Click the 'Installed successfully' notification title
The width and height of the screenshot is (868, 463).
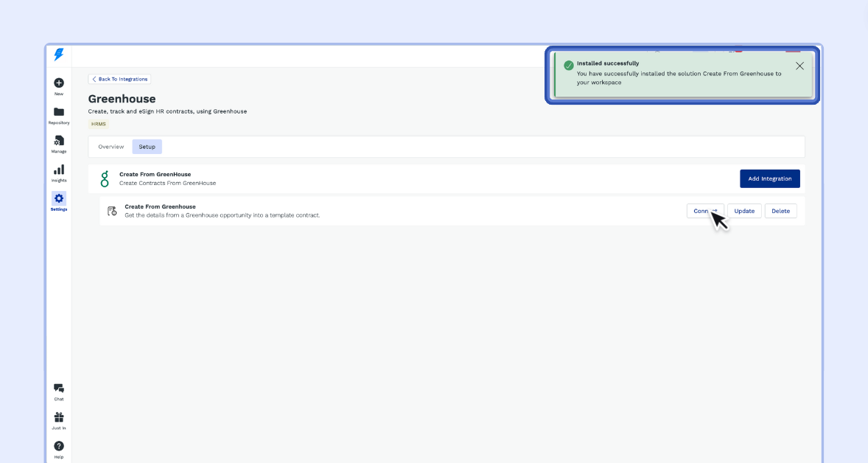coord(608,63)
